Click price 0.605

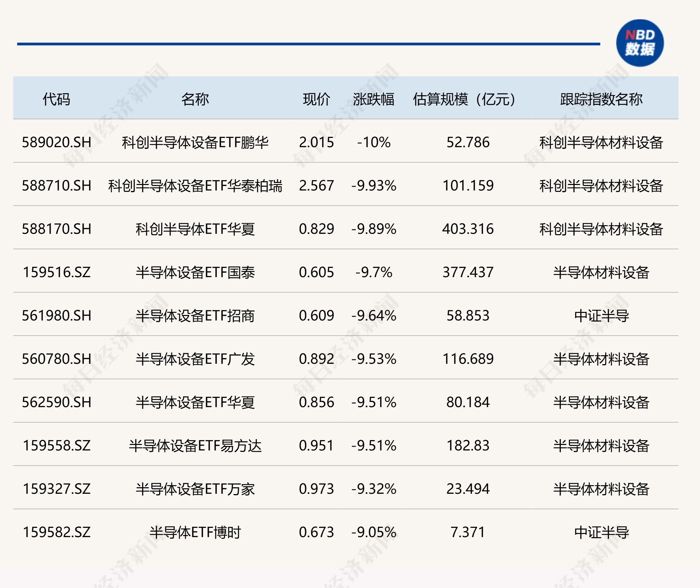click(x=316, y=272)
